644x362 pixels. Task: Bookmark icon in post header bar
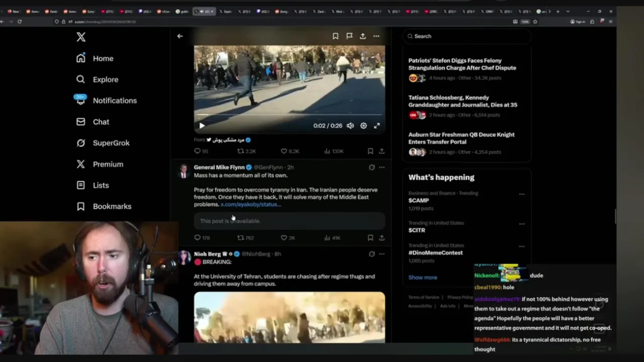[x=335, y=36]
